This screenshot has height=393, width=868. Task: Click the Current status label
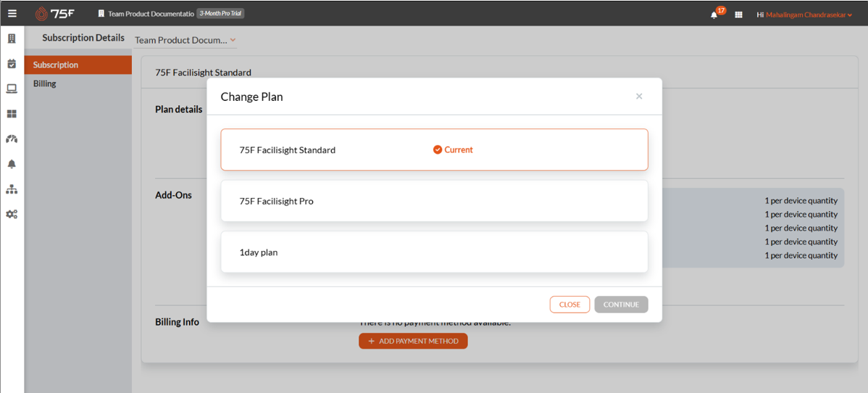[459, 149]
